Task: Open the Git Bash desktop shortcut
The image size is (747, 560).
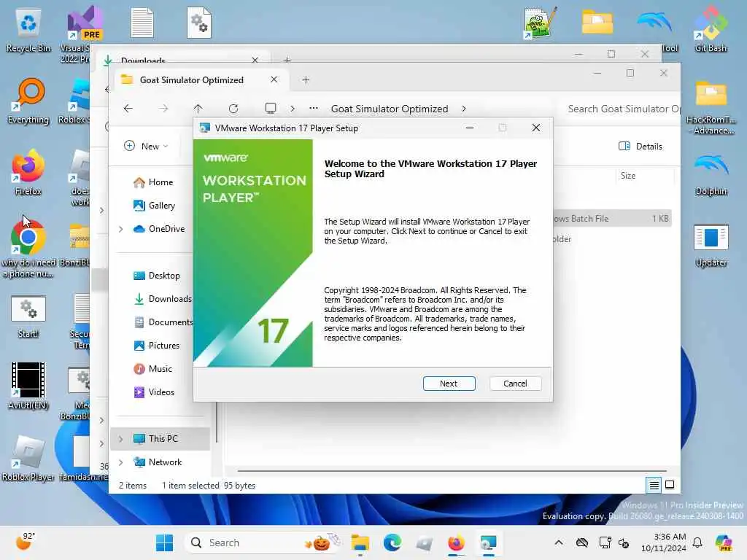Action: (x=711, y=29)
